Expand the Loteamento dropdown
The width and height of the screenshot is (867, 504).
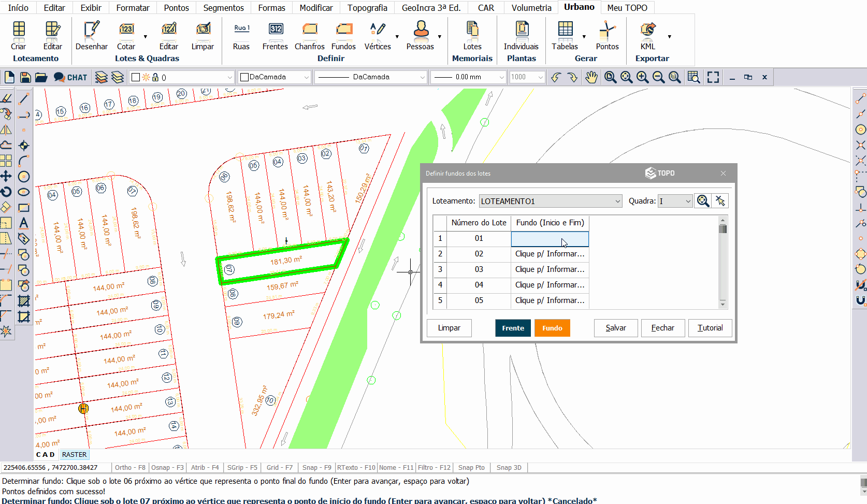(617, 201)
